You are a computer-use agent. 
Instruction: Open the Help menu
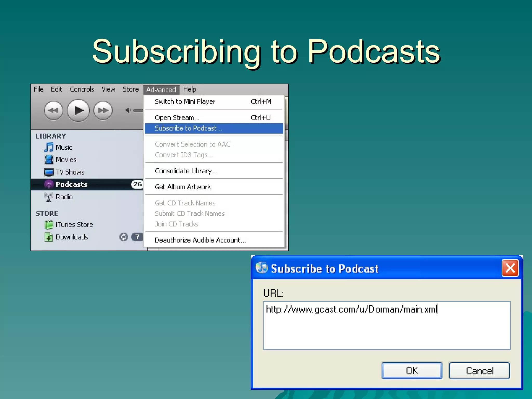(x=190, y=89)
